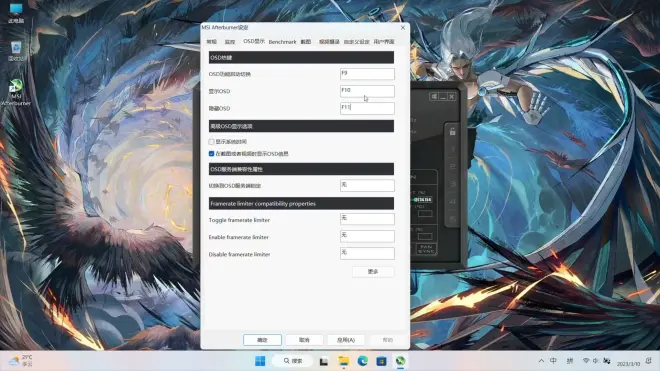This screenshot has height=371, width=660.
Task: Click the FAN SYNC button in Afterburner
Action: point(426,248)
